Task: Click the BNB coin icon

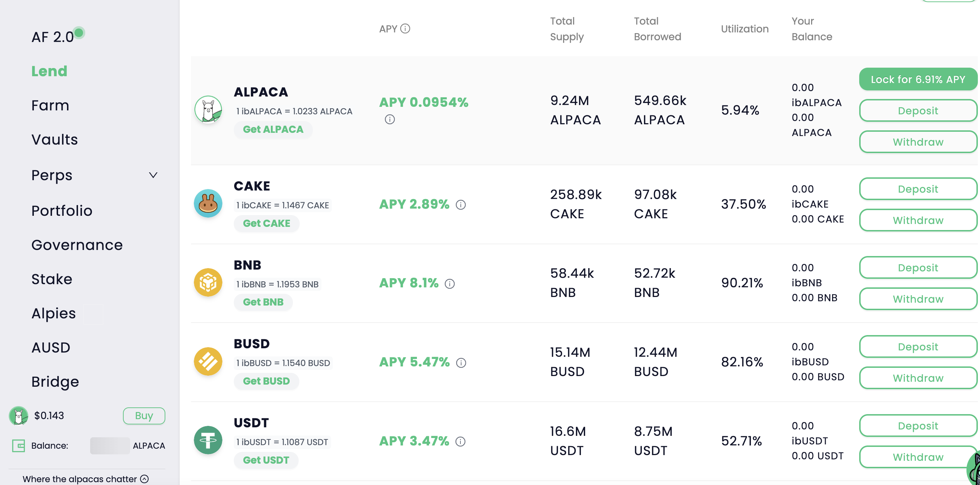Action: coord(208,282)
